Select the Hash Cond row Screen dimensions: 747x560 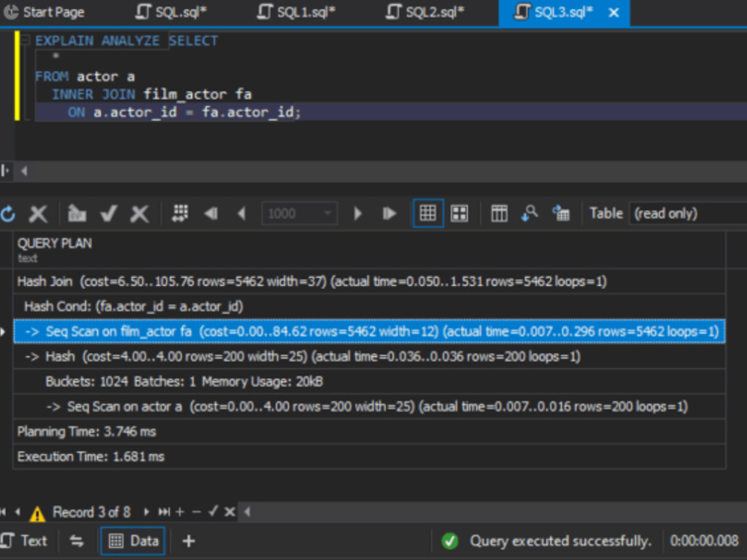click(x=370, y=306)
